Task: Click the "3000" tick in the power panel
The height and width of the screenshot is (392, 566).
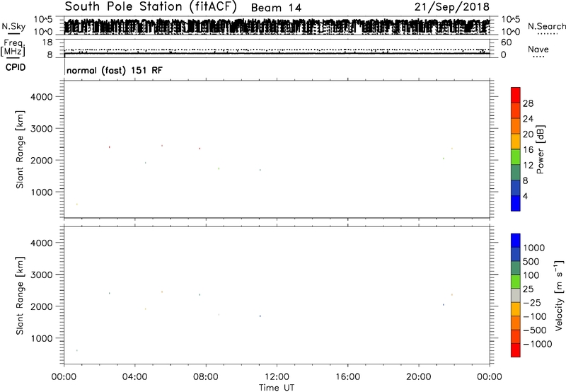Action: click(42, 129)
